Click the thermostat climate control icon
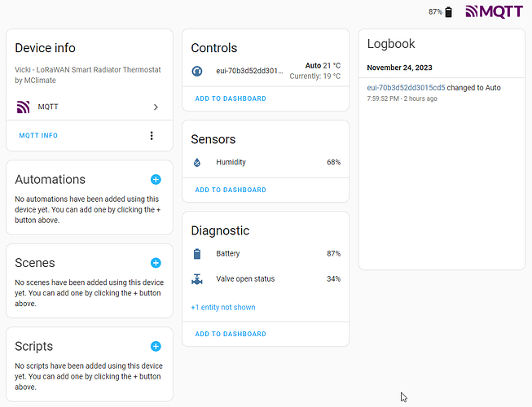Screen dimensions: 532x407 [197, 72]
